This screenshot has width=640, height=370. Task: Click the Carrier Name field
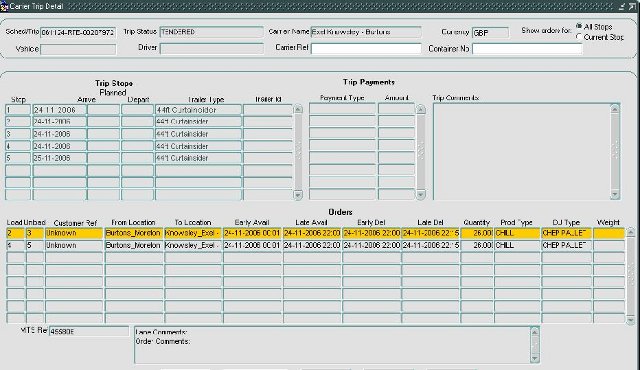(366, 32)
